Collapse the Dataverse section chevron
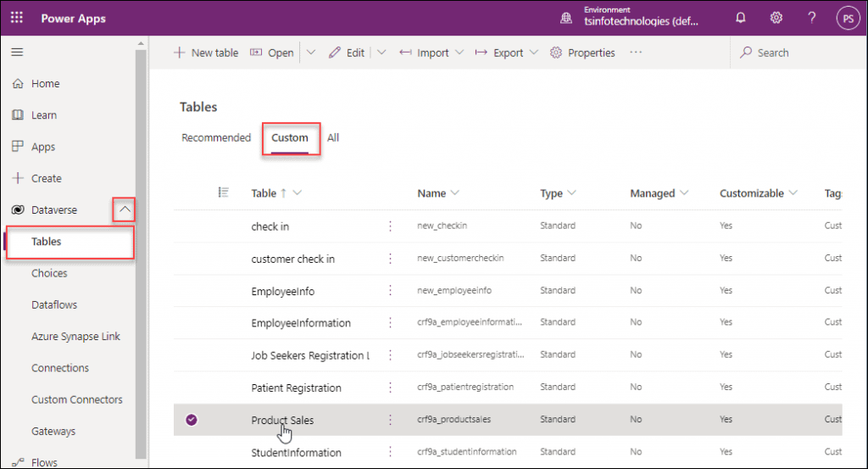868x469 pixels. [125, 209]
